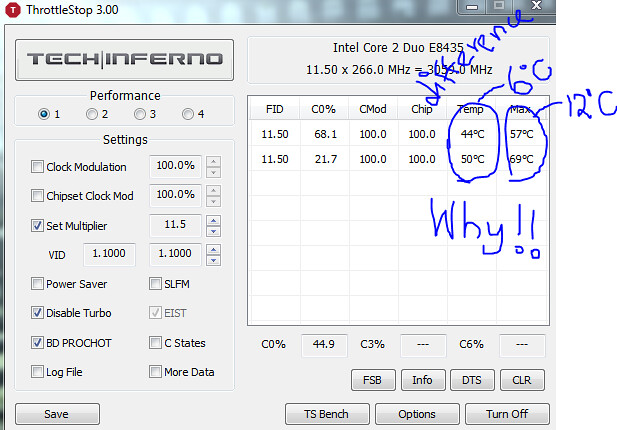Open the Info button

click(423, 380)
